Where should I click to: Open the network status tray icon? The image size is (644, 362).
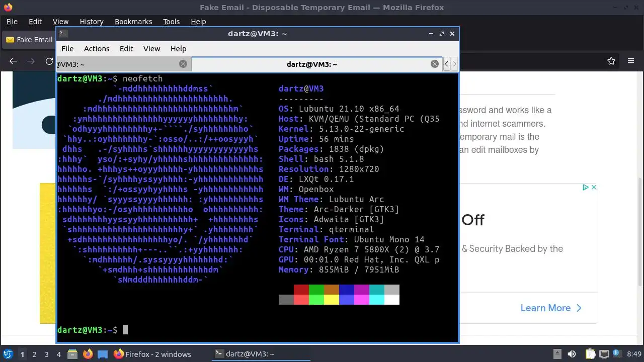[x=604, y=354]
